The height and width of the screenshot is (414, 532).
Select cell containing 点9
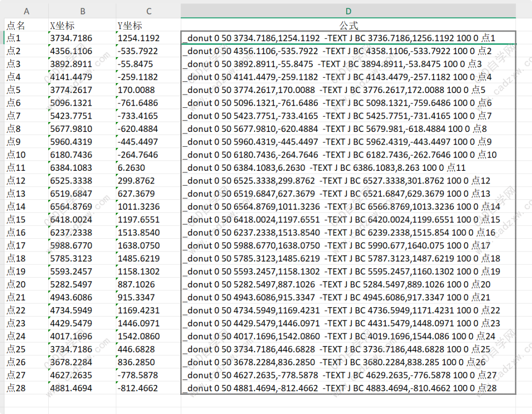[x=27, y=141]
